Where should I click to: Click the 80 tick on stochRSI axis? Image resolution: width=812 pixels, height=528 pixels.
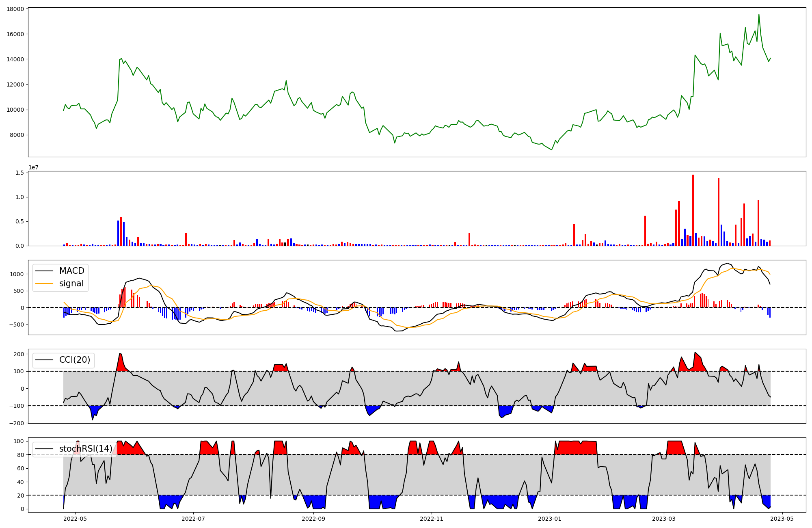pyautogui.click(x=20, y=455)
